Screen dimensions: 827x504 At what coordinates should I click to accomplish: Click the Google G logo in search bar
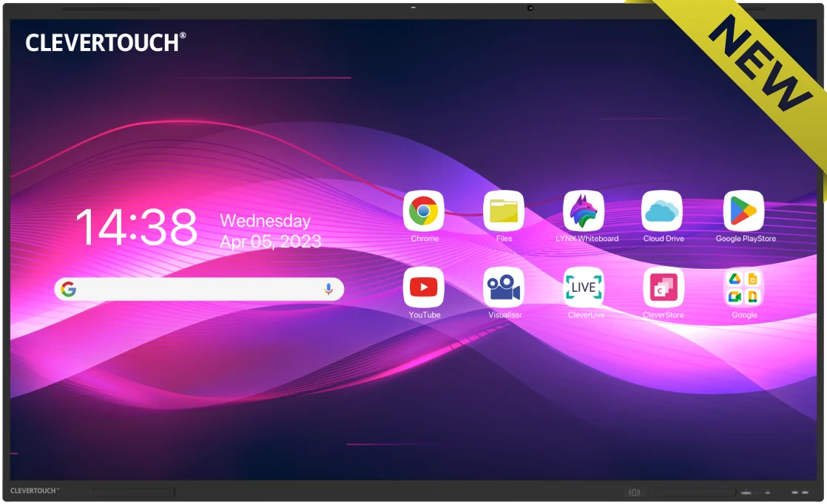pyautogui.click(x=68, y=289)
